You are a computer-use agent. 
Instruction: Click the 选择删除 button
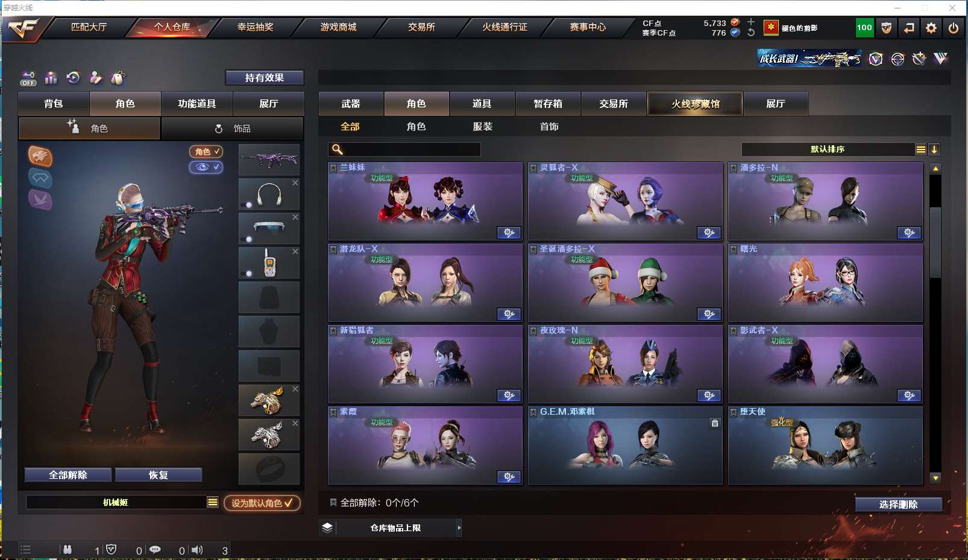(898, 505)
